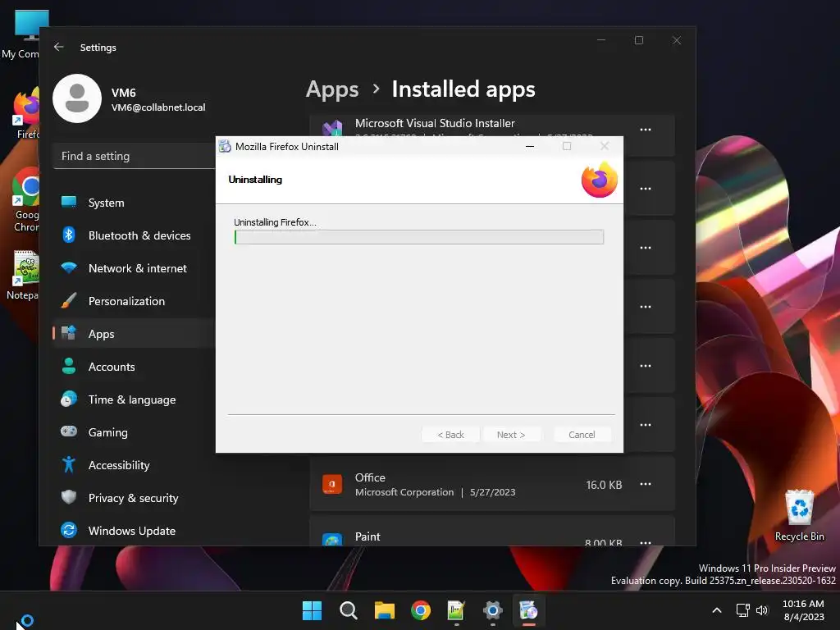Click the Wi-Fi network icon in sidebar
The height and width of the screenshot is (630, 840).
(69, 267)
